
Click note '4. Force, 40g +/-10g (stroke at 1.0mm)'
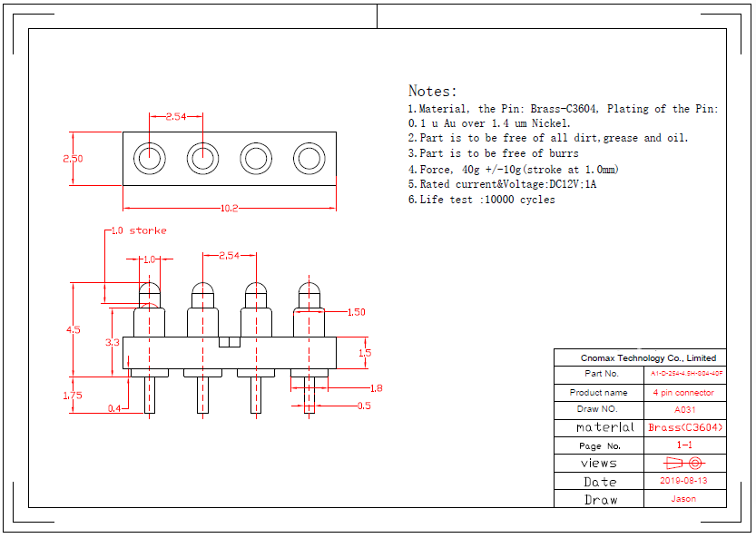pos(514,170)
